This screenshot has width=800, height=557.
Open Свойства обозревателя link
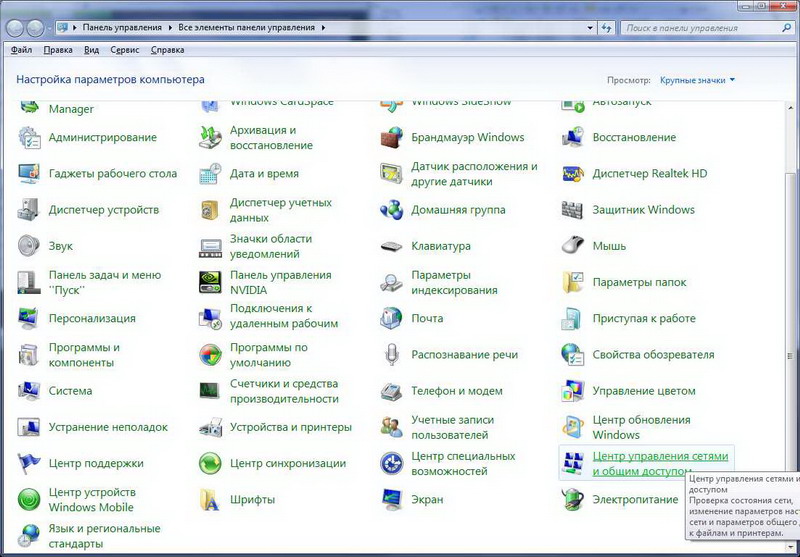[x=653, y=355]
